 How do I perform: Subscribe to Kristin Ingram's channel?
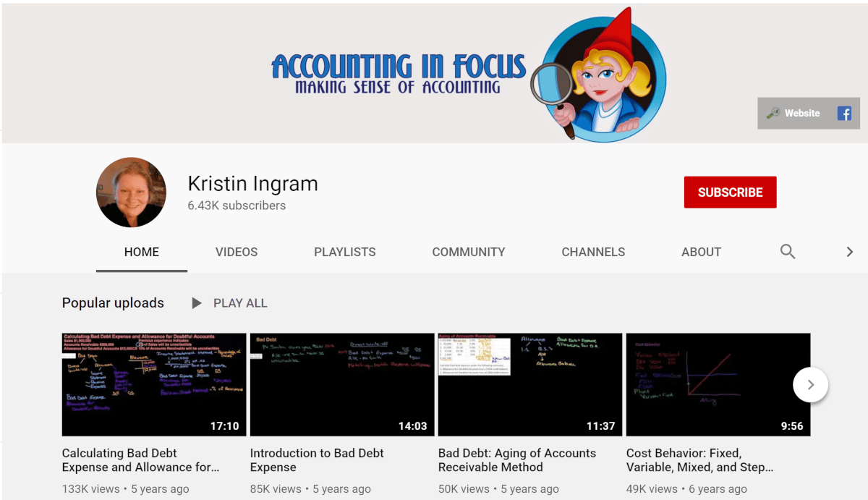(x=730, y=192)
